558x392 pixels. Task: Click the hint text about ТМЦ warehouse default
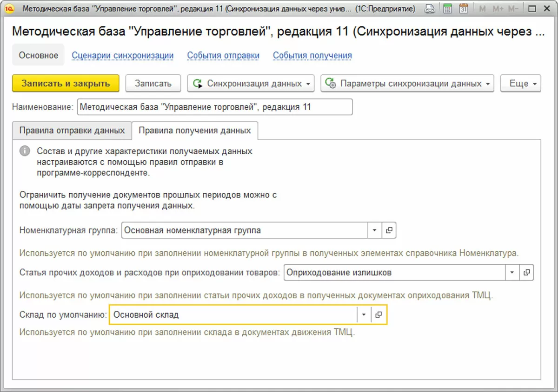click(187, 332)
